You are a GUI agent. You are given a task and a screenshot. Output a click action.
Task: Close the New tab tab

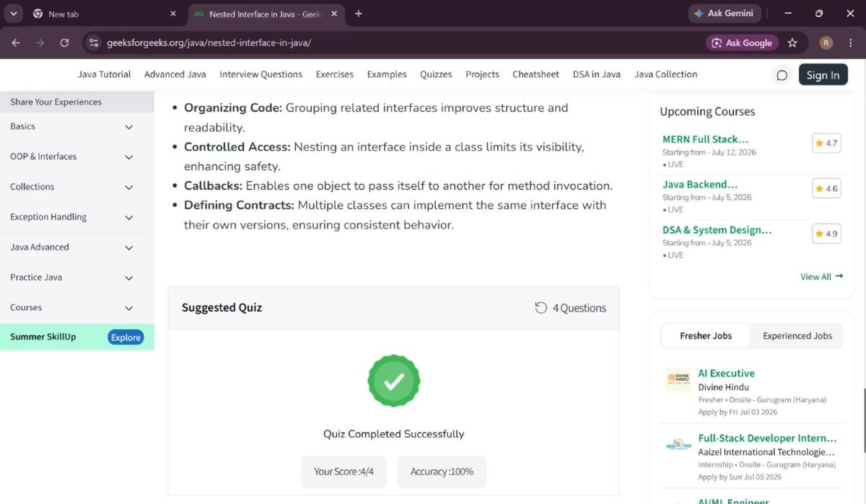[x=172, y=14]
